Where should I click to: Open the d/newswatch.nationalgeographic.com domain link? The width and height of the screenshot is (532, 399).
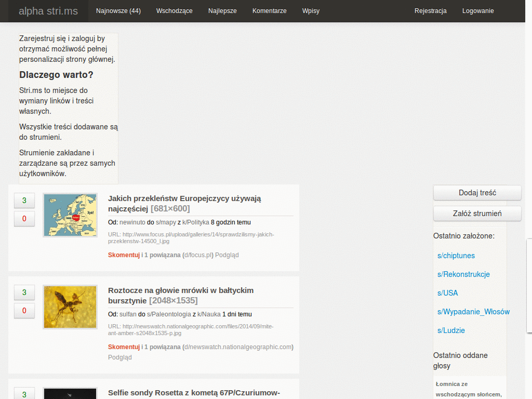click(x=238, y=347)
